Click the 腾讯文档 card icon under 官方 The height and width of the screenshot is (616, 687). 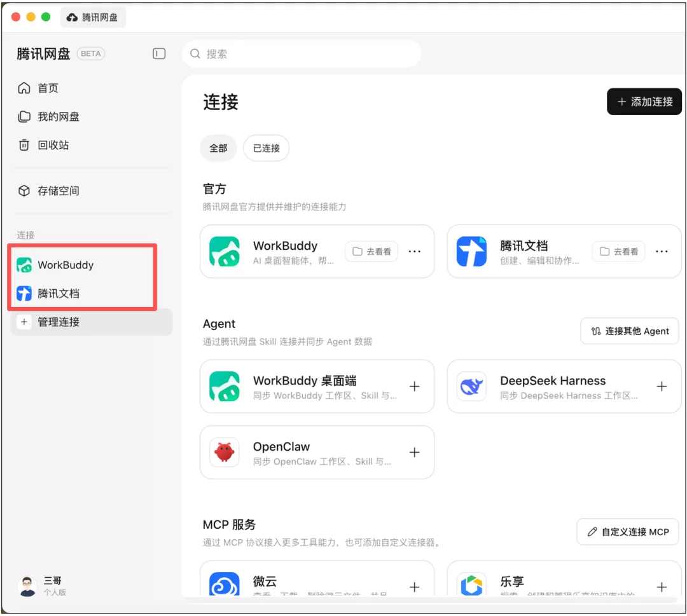point(471,251)
